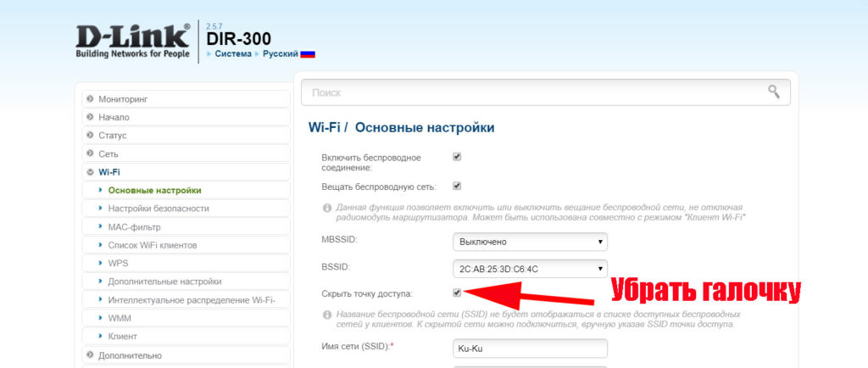Viewport: 868px width, 368px height.
Task: Click the Имя сети (SSID) field with Ku-Ku
Action: point(530,348)
